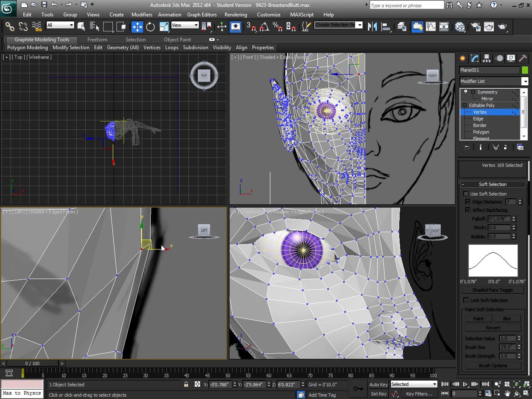Enable Use Soft Selection checkbox
Image resolution: width=532 pixels, height=399 pixels.
466,194
